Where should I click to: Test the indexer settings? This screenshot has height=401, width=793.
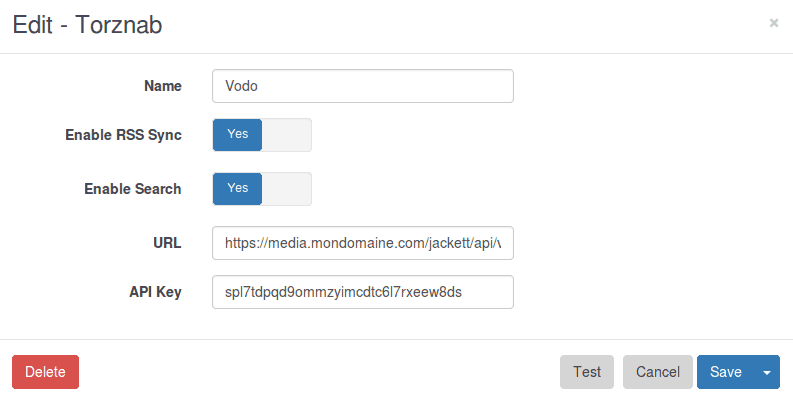[587, 372]
